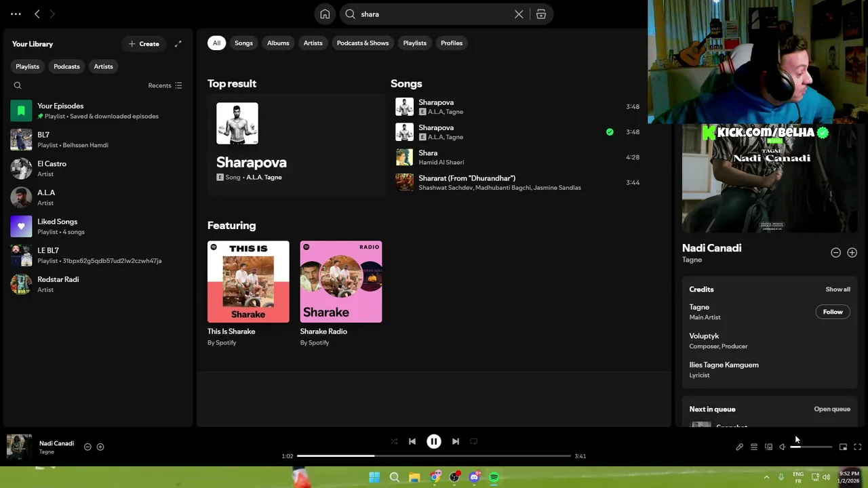Image resolution: width=868 pixels, height=488 pixels.
Task: Open the lyrics microphone icon
Action: 740,447
